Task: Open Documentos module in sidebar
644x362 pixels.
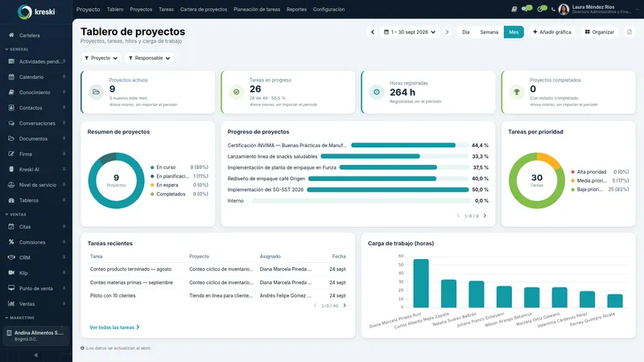Action: click(x=33, y=138)
